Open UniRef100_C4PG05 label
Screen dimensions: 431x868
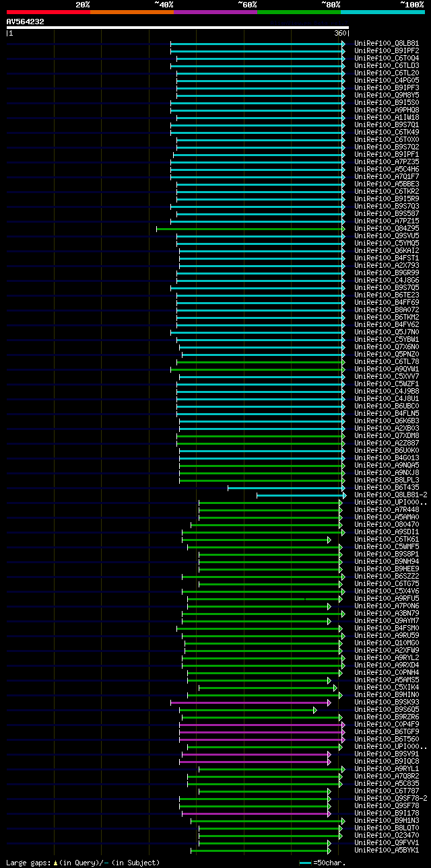point(387,81)
